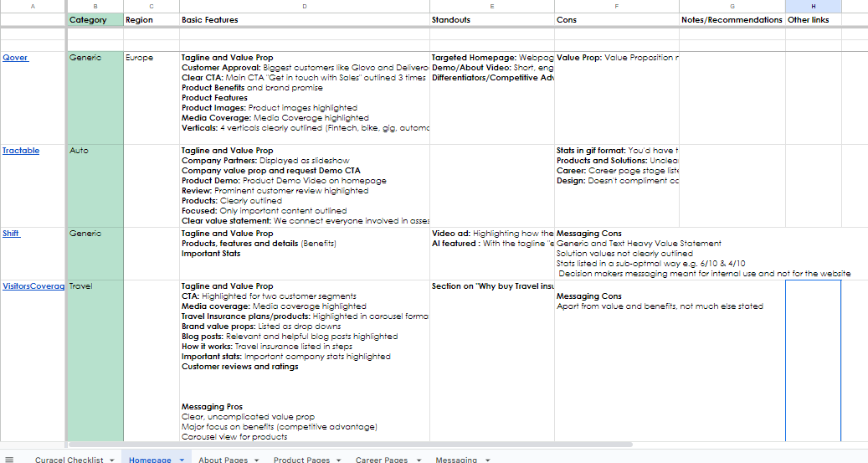This screenshot has height=463, width=868.
Task: Click the Notes/Recommendations header cell
Action: (x=732, y=20)
